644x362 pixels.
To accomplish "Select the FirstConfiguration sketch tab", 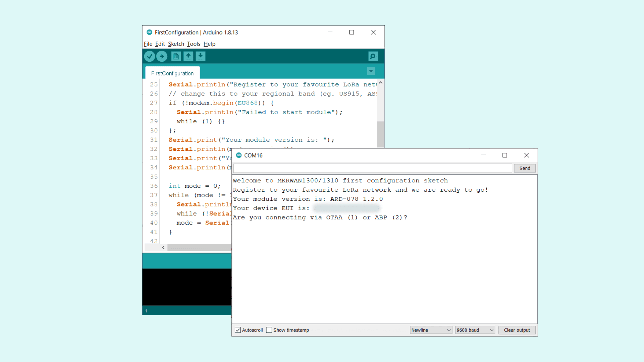I will click(x=172, y=73).
